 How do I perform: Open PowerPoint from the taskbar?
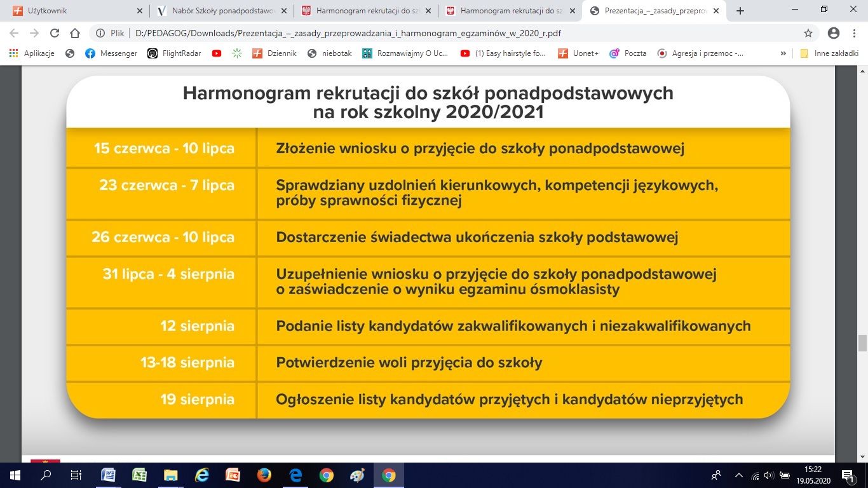[233, 475]
